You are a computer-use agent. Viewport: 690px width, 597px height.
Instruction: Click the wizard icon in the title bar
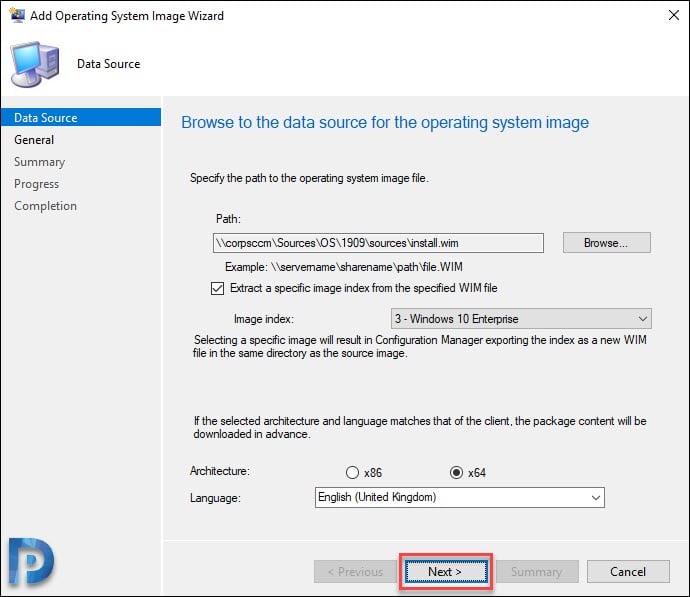17,15
